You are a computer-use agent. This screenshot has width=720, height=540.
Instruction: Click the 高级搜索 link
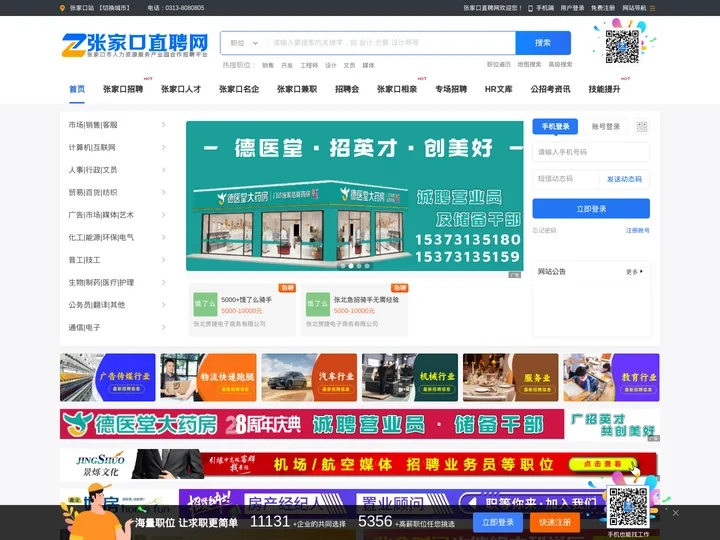(x=560, y=65)
